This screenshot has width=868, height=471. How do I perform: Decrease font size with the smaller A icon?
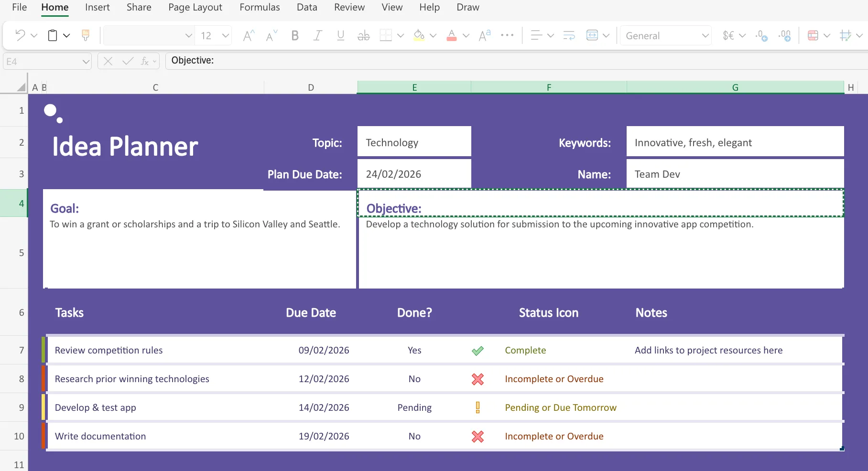click(271, 35)
